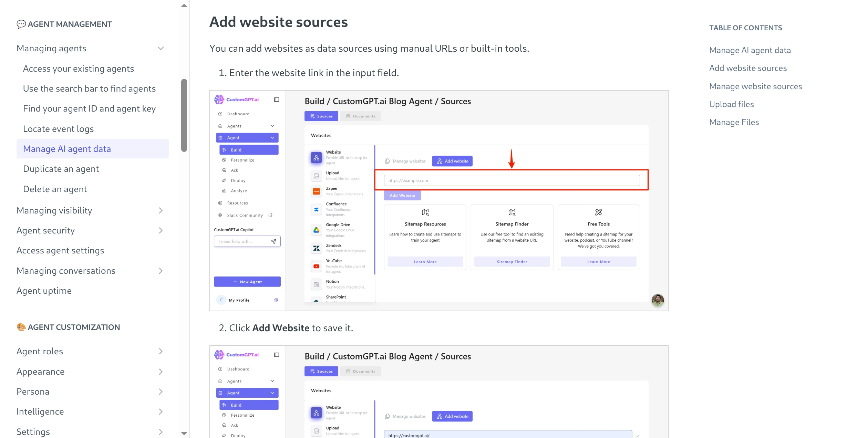The width and height of the screenshot is (868, 438).
Task: Expand the Managing agents section chevron
Action: click(x=161, y=48)
